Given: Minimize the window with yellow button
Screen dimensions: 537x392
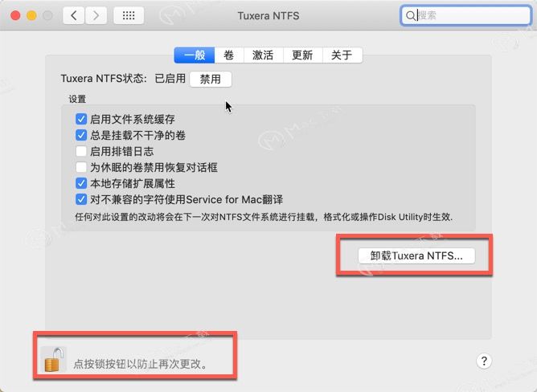Looking at the screenshot, I should [31, 15].
